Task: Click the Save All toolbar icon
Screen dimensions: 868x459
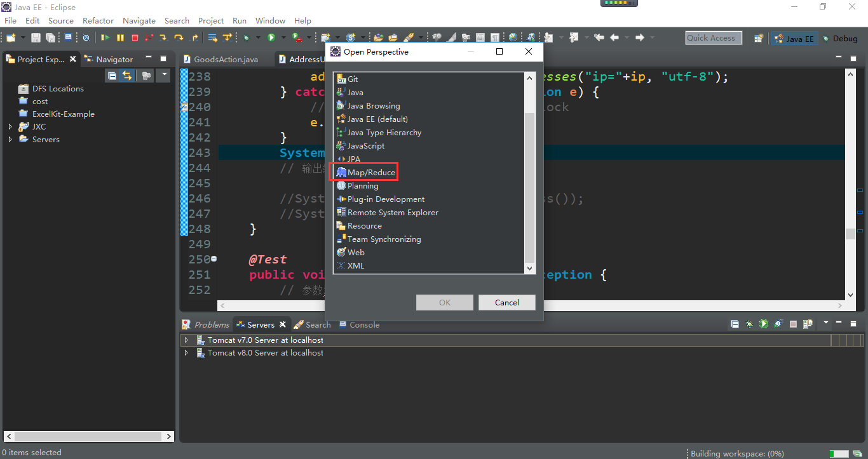Action: click(x=50, y=38)
